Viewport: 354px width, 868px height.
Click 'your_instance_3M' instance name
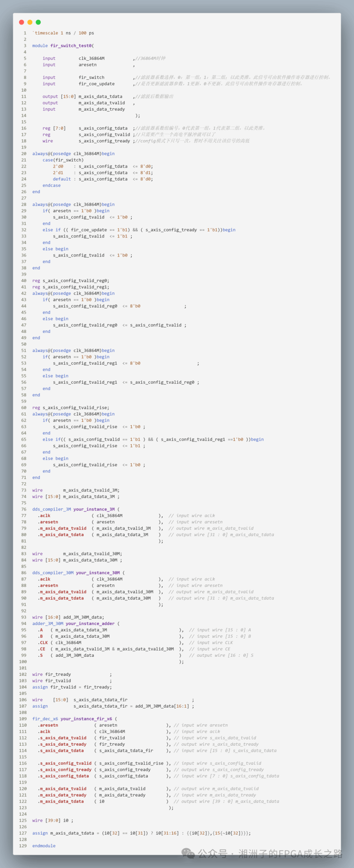click(94, 509)
